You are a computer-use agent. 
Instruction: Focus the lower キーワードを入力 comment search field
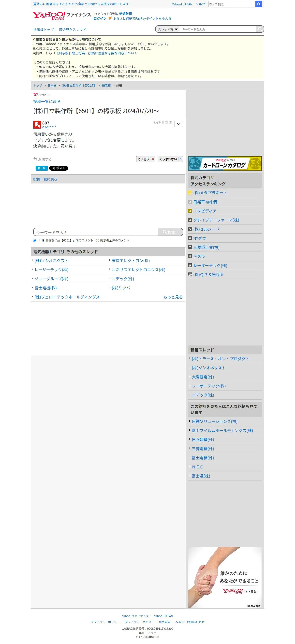click(x=96, y=232)
